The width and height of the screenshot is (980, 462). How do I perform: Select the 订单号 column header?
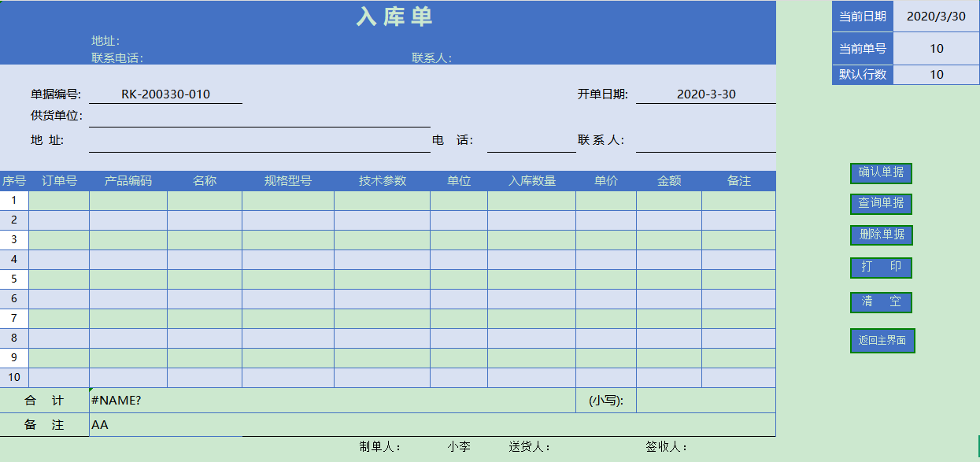(x=59, y=181)
